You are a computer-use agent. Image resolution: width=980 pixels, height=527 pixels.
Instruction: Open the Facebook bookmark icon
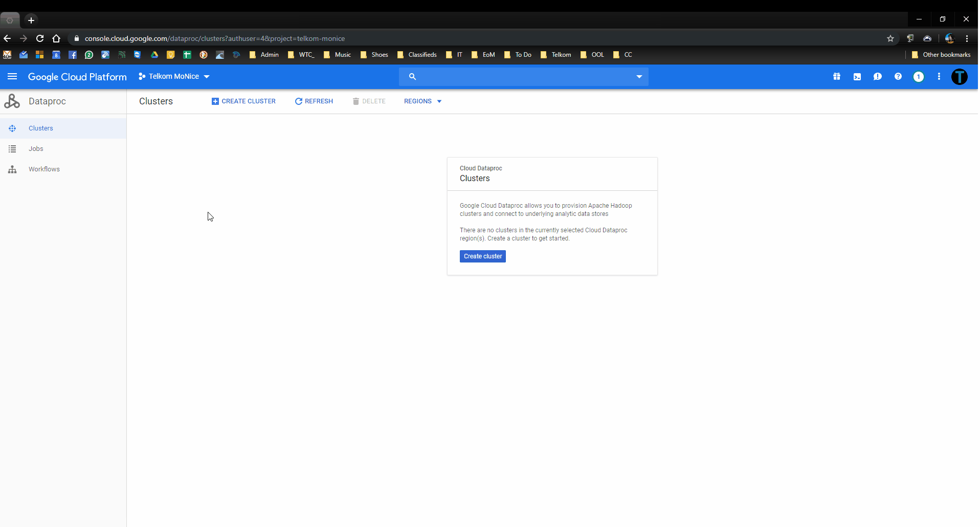point(73,55)
